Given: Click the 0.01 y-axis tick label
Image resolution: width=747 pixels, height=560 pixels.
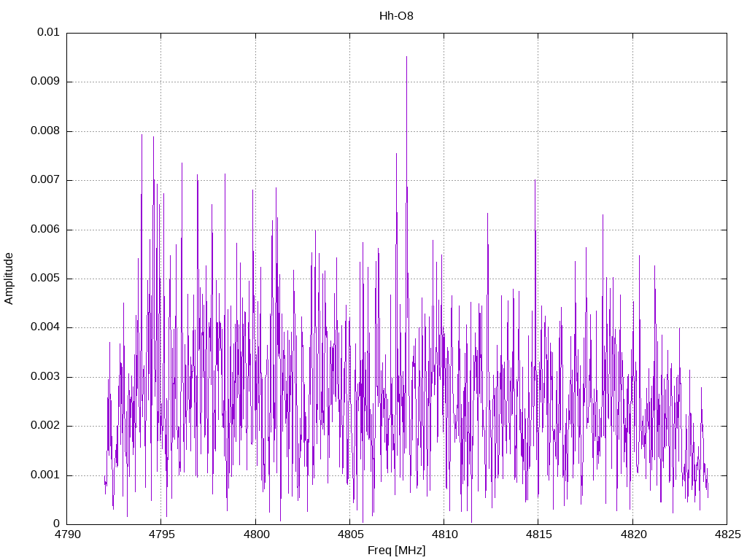Looking at the screenshot, I should pyautogui.click(x=48, y=32).
